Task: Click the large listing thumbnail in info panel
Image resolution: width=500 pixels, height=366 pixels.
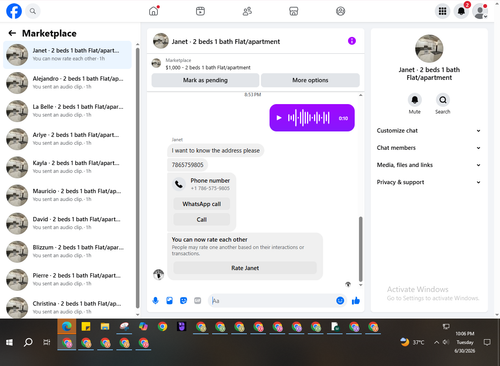Action: (x=429, y=49)
